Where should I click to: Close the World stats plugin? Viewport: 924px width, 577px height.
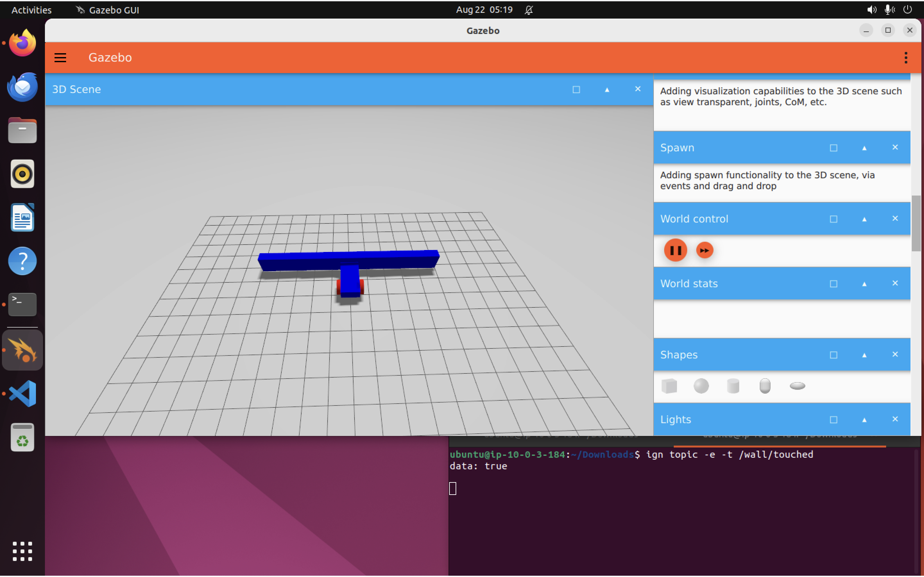[894, 283]
